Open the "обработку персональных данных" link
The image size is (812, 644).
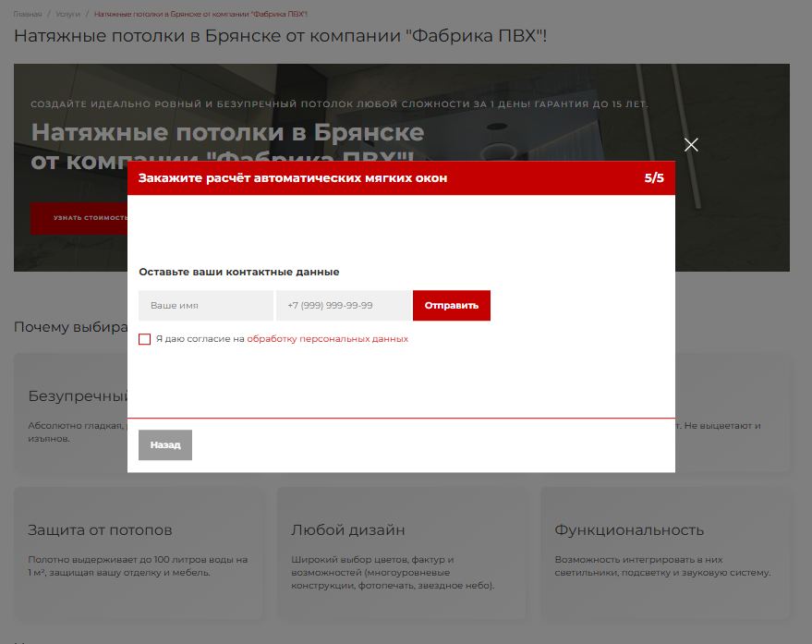coord(327,339)
